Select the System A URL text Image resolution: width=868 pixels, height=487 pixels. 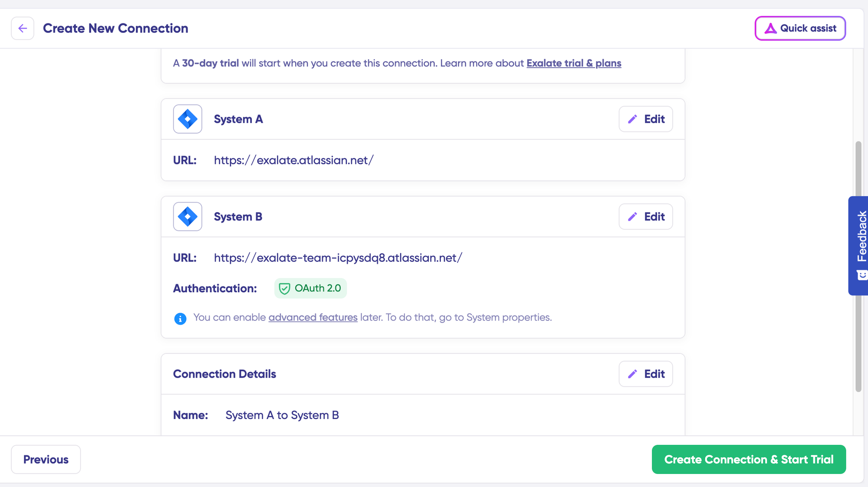(294, 160)
